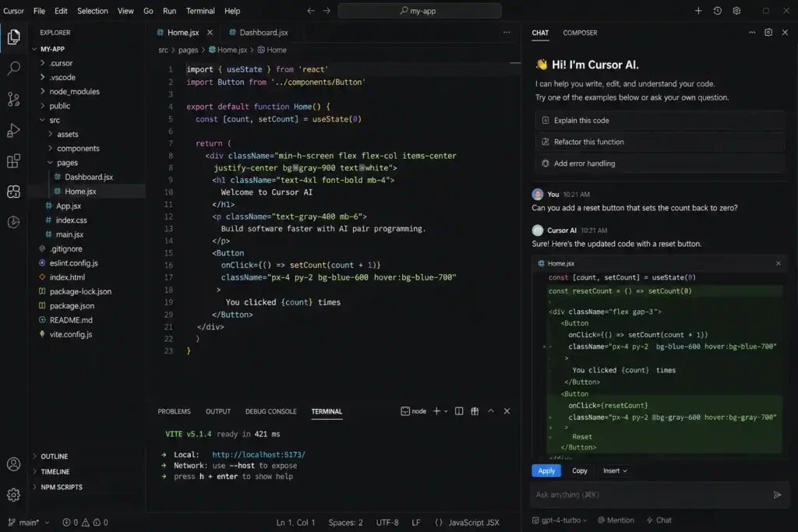Screen dimensions: 798x532
Task: Open vite.config.js in the explorer
Action: 71,334
